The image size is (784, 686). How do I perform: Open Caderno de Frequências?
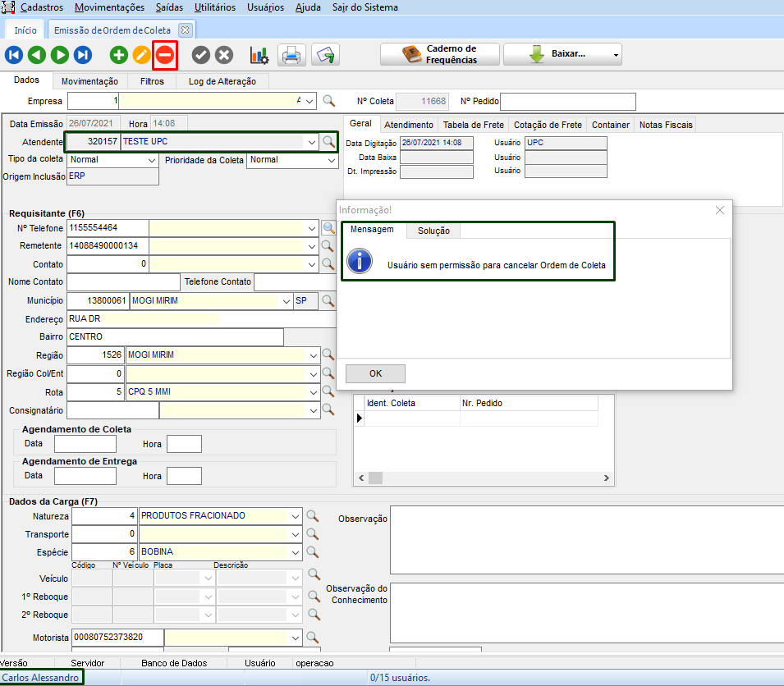[440, 55]
